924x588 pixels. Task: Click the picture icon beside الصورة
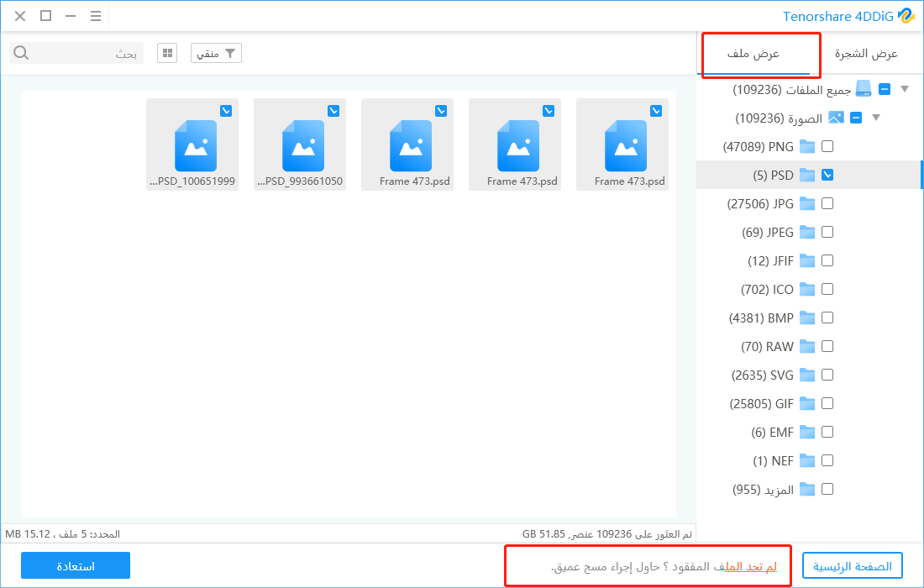click(836, 118)
